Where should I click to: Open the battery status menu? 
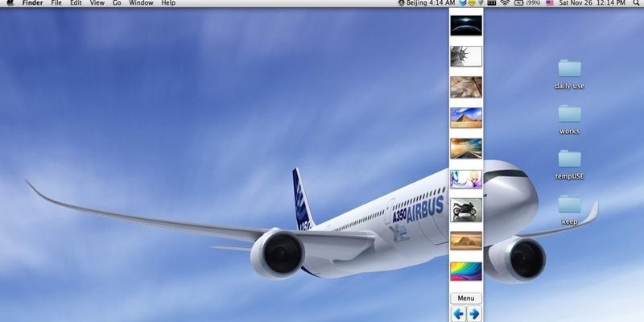tap(527, 3)
